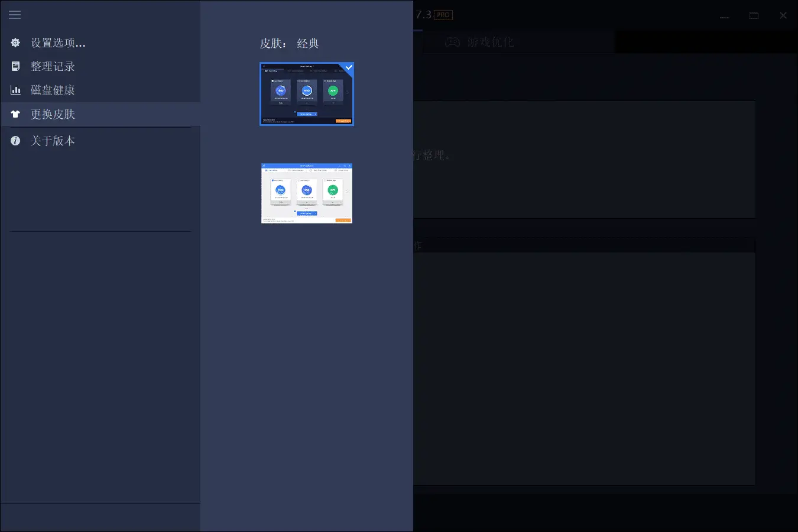The height and width of the screenshot is (532, 798).
Task: Select 整理记录 from the sidebar menu
Action: 53,66
